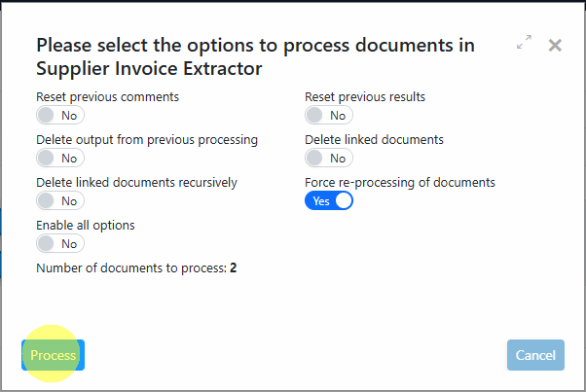Turn on Delete output from previous processing
The image size is (586, 392).
pyautogui.click(x=60, y=158)
